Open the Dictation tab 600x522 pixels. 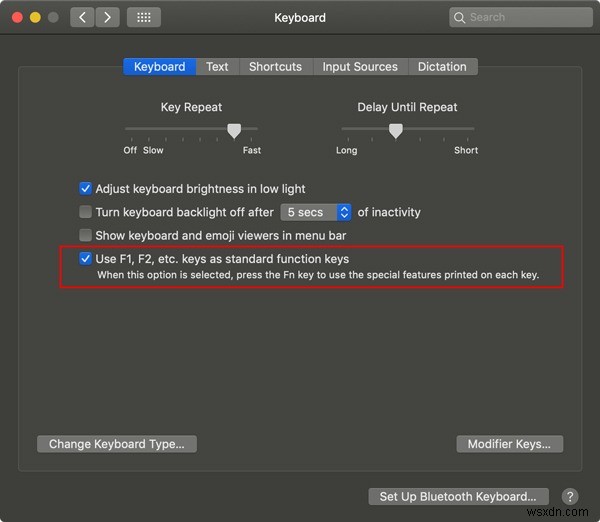click(x=442, y=67)
